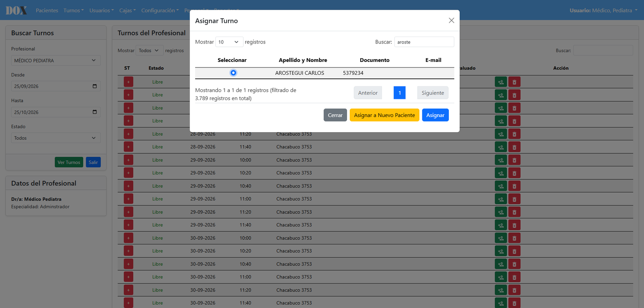Delete the 30-09-2026 11:20 appointment via its trash icon
644x308 pixels.
[x=514, y=290]
